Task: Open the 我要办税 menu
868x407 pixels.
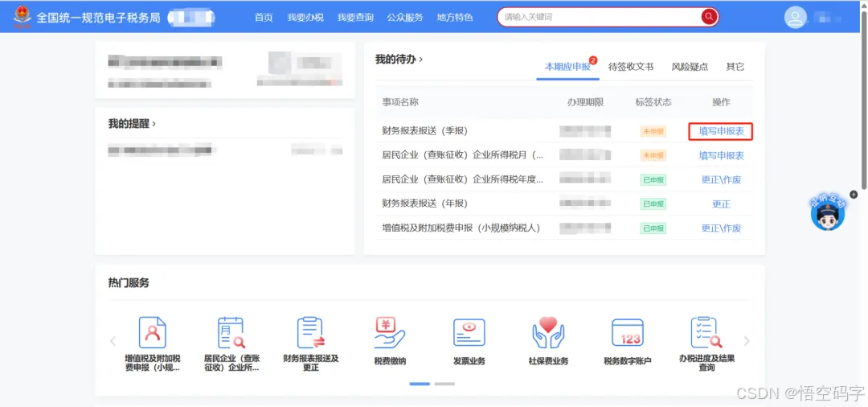Action: (305, 17)
